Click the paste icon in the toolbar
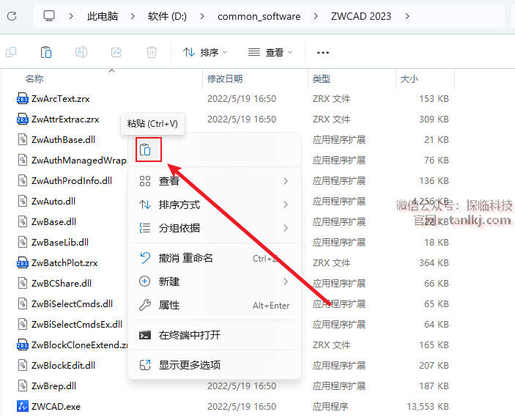Image resolution: width=515 pixels, height=420 pixels. click(x=46, y=52)
